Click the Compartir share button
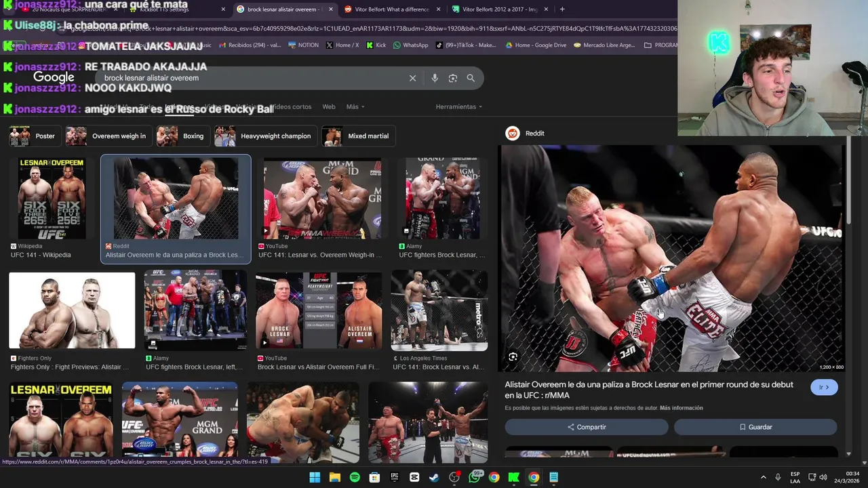 tap(587, 427)
